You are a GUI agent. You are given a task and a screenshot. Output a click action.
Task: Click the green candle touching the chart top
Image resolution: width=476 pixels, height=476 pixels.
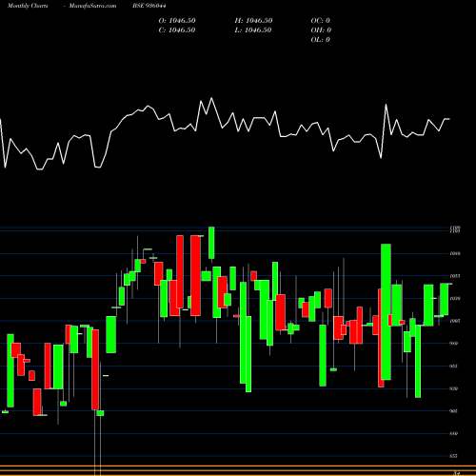tap(211, 243)
